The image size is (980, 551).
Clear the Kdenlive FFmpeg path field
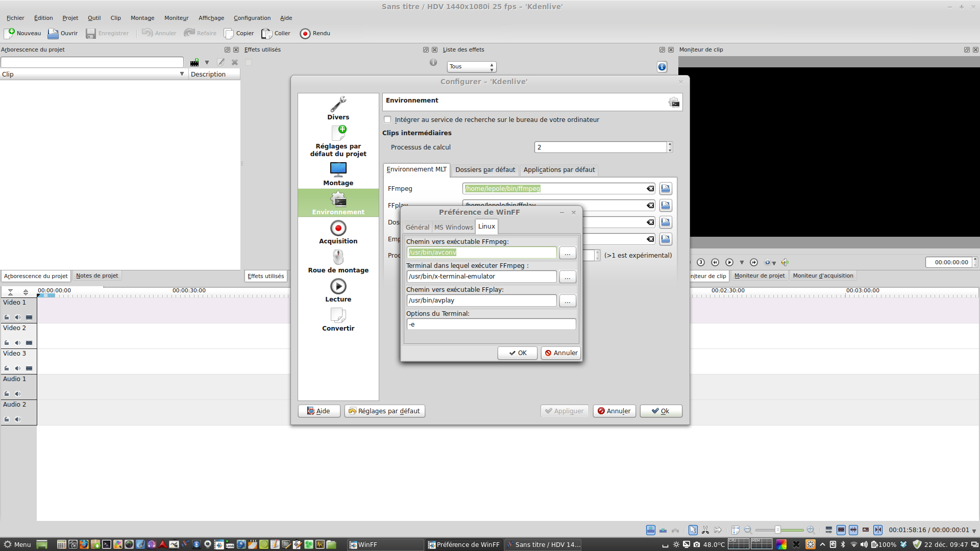650,189
